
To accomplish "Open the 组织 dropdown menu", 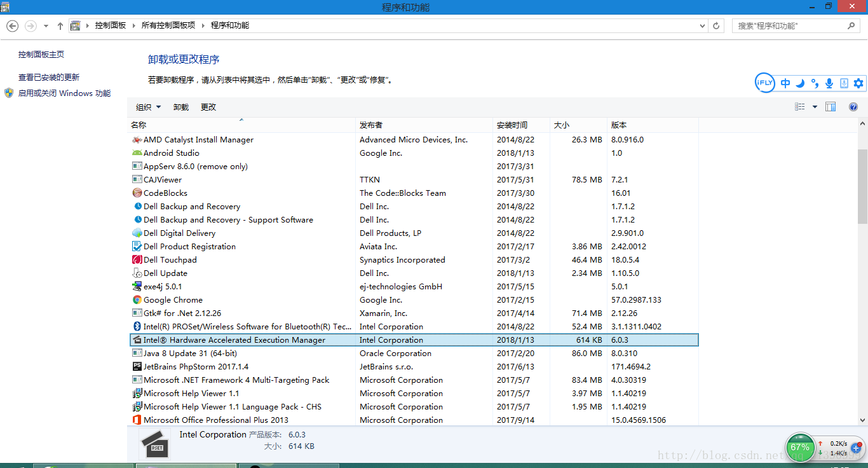I will [149, 107].
